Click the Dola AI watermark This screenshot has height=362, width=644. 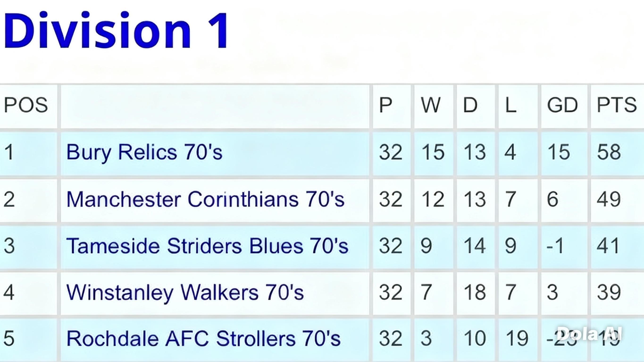589,334
